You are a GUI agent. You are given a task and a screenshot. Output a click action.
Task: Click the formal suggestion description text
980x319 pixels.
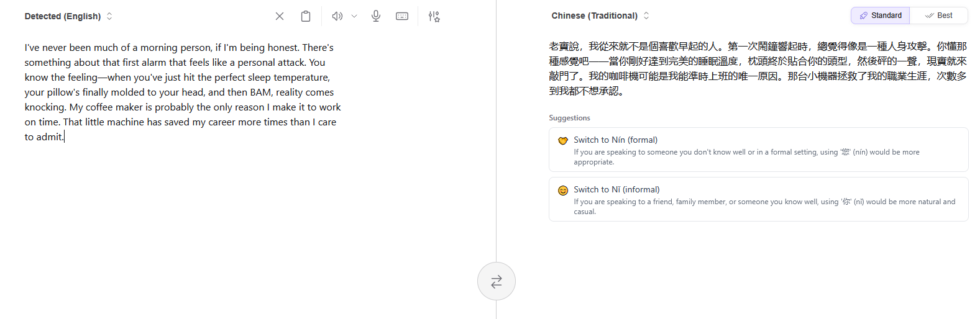pyautogui.click(x=746, y=156)
